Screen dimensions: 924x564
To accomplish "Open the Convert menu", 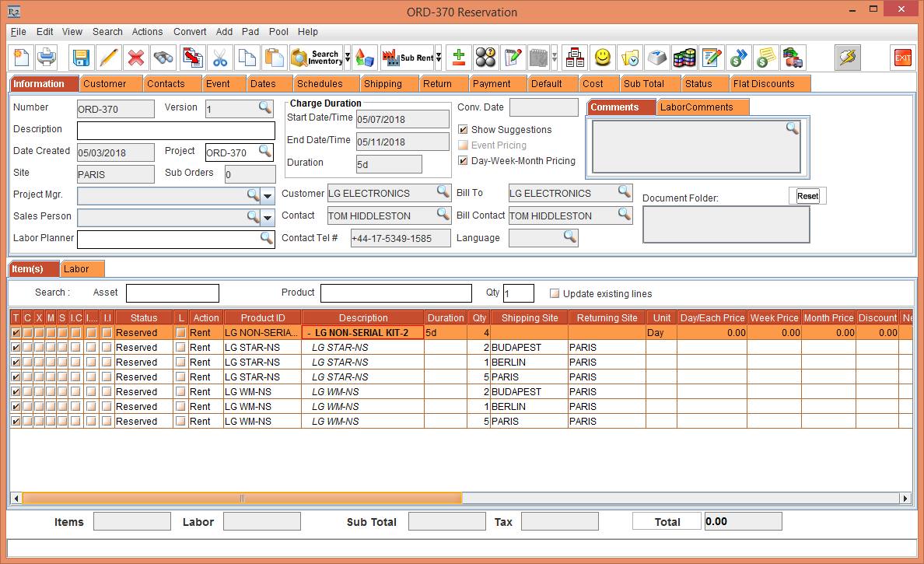I will 190,32.
